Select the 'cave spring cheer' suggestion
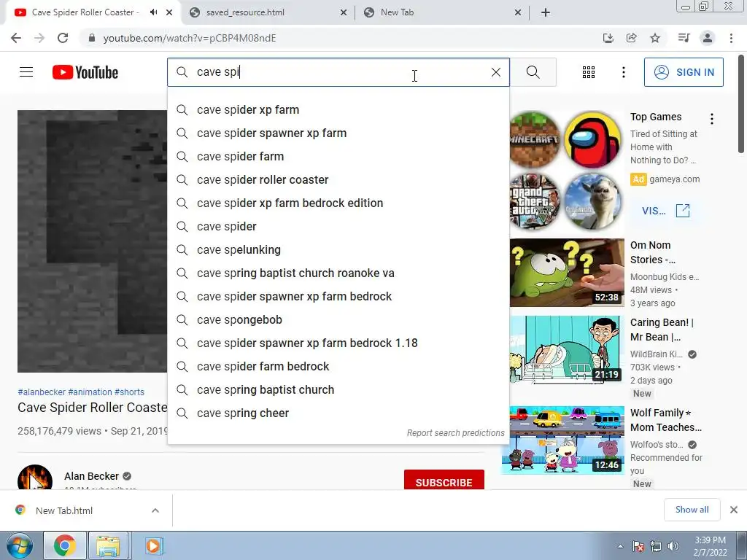The height and width of the screenshot is (560, 747). pos(338,413)
